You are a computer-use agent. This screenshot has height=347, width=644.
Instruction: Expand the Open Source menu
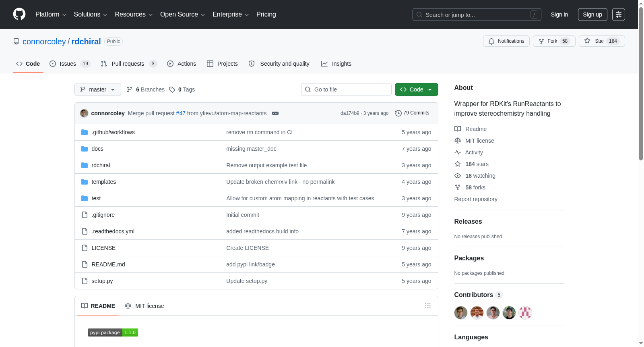pos(183,15)
